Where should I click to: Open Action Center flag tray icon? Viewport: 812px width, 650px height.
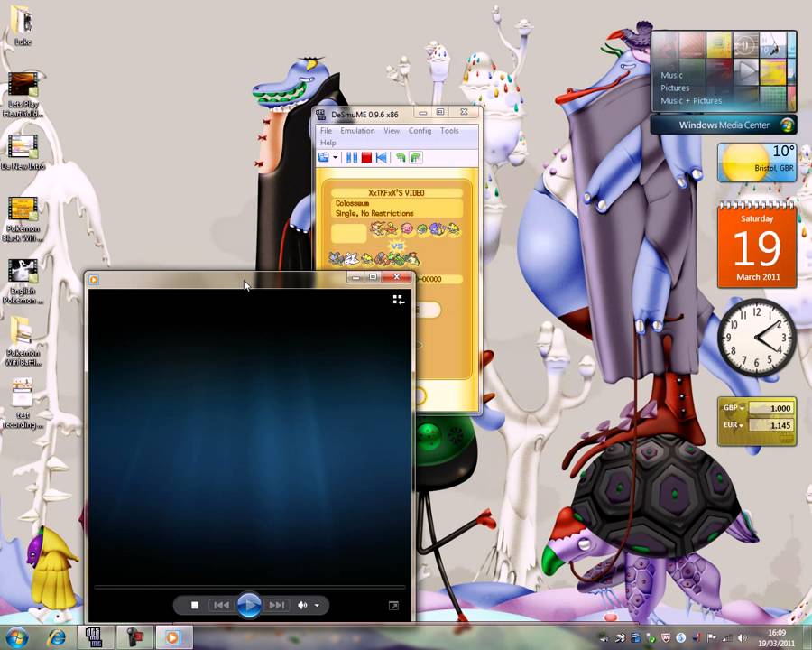pyautogui.click(x=712, y=638)
